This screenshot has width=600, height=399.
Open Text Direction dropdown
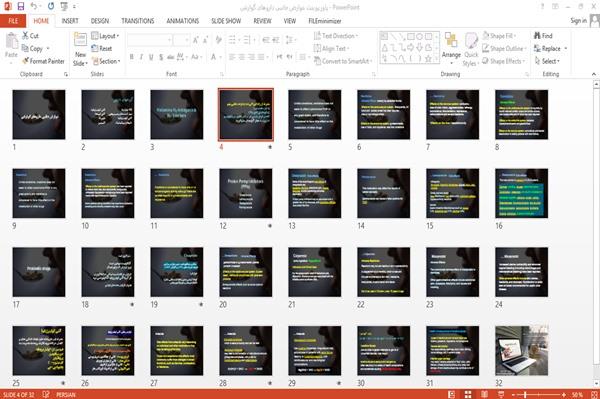pos(336,36)
